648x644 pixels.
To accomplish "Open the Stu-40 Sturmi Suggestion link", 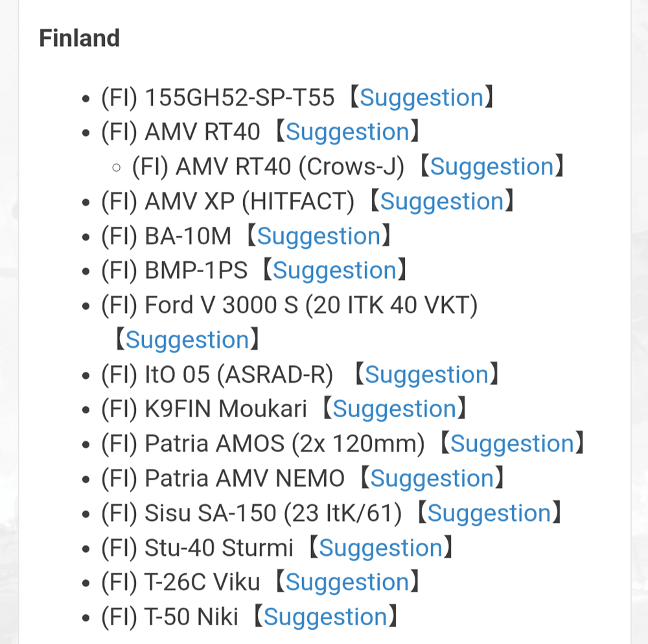I will pyautogui.click(x=381, y=548).
